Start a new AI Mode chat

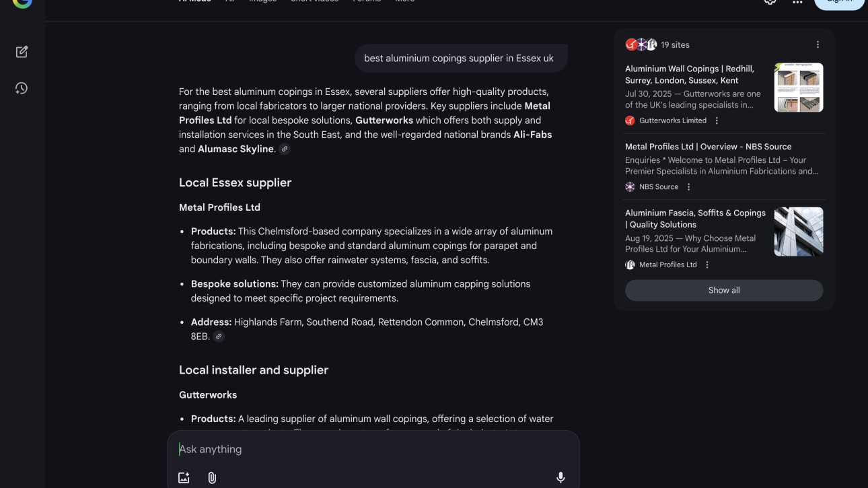(22, 52)
